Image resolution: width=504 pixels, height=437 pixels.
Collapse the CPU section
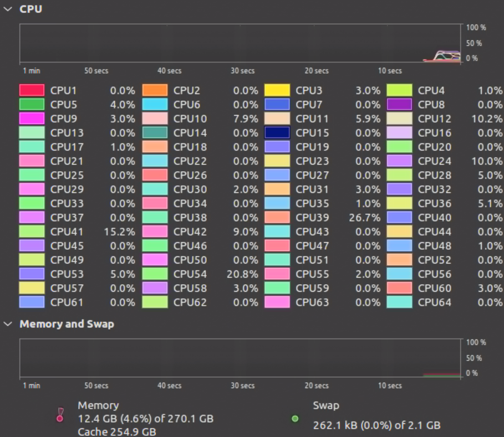[x=7, y=9]
